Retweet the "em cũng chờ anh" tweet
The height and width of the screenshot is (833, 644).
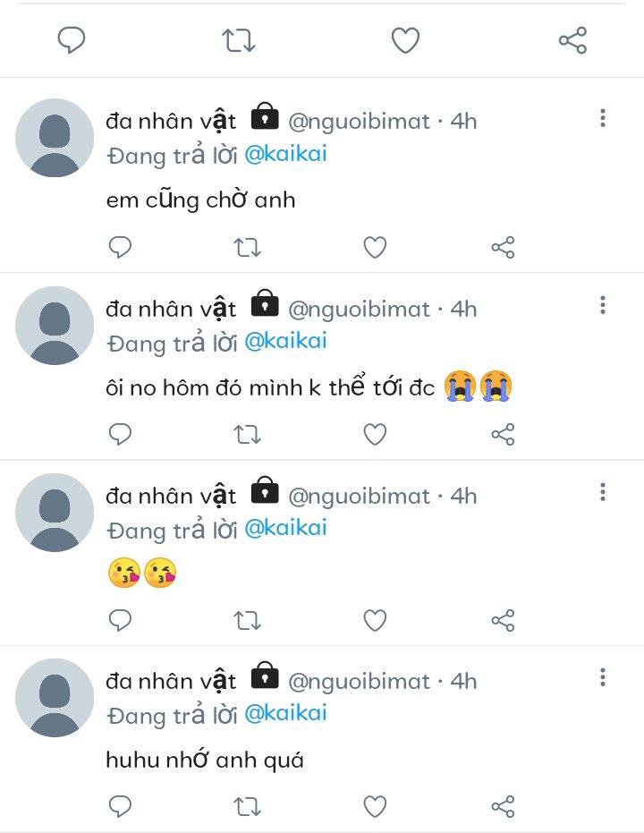(x=247, y=248)
